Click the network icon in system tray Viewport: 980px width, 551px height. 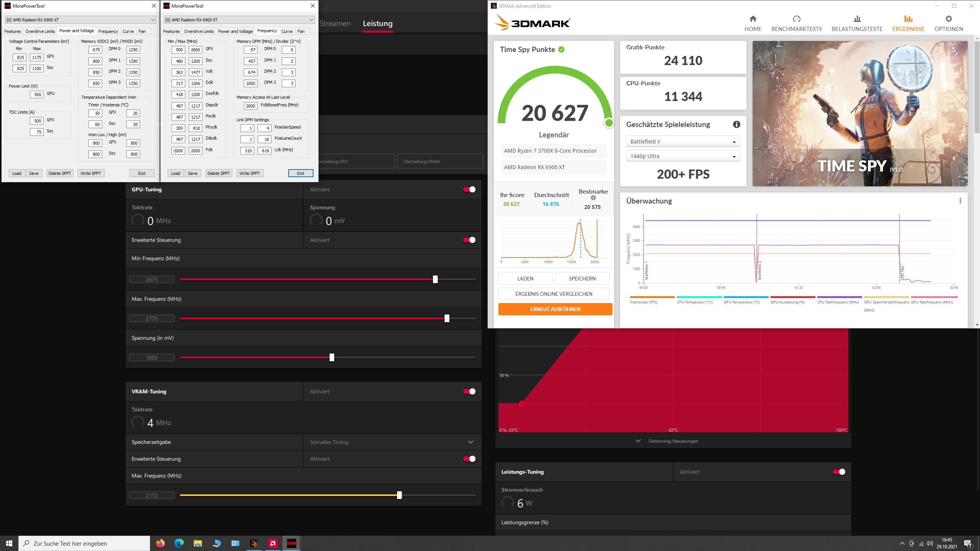click(x=921, y=543)
